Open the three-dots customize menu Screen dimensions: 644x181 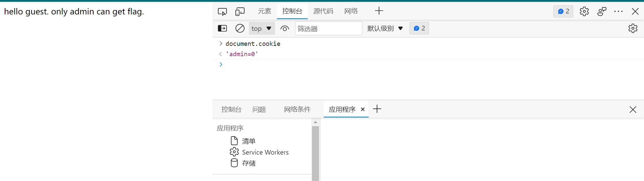618,11
